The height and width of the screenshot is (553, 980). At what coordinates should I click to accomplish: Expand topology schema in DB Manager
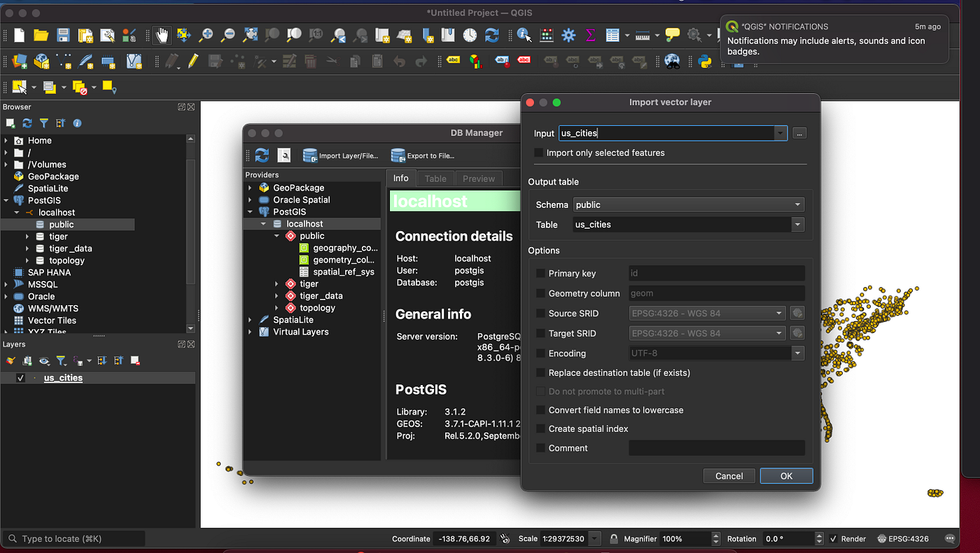(278, 308)
